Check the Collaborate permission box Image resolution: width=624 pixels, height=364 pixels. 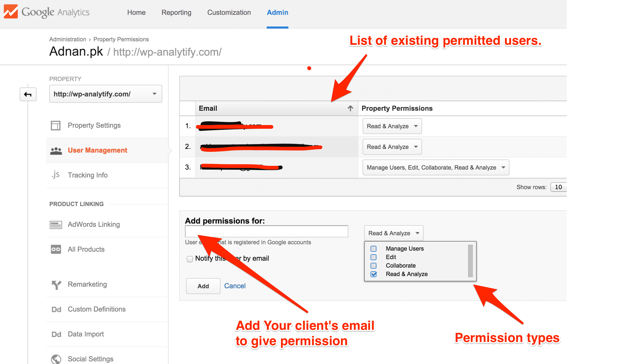coord(373,265)
